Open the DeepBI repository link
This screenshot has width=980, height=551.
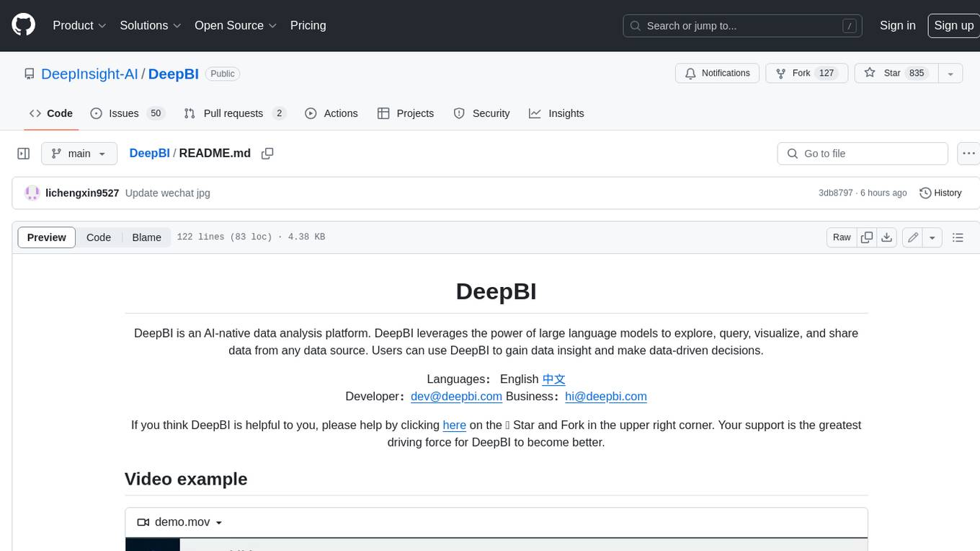point(173,74)
